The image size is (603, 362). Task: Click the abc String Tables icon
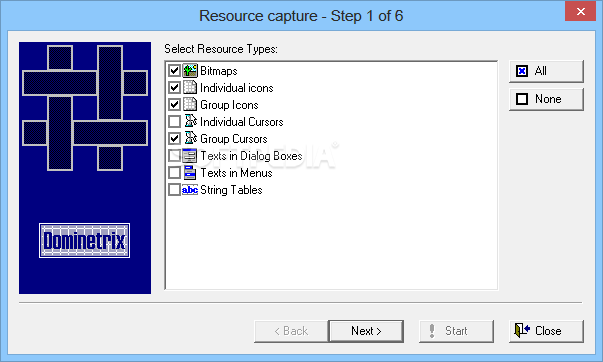190,190
